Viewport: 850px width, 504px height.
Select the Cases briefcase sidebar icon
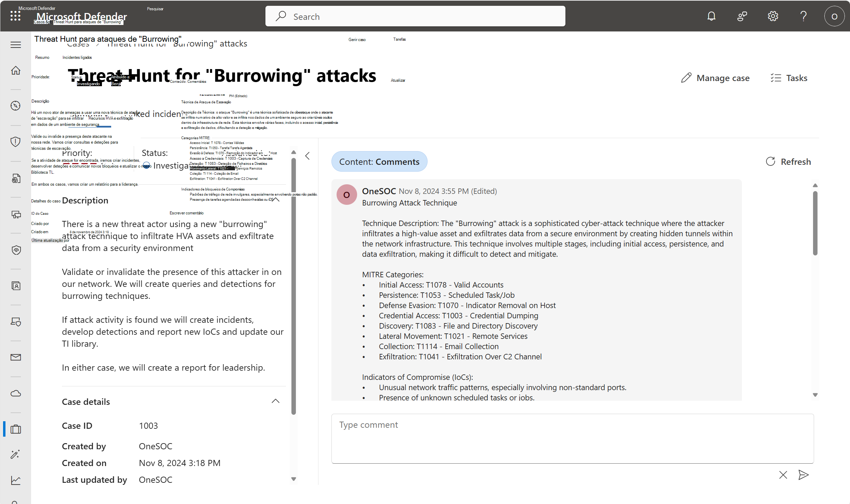(16, 429)
